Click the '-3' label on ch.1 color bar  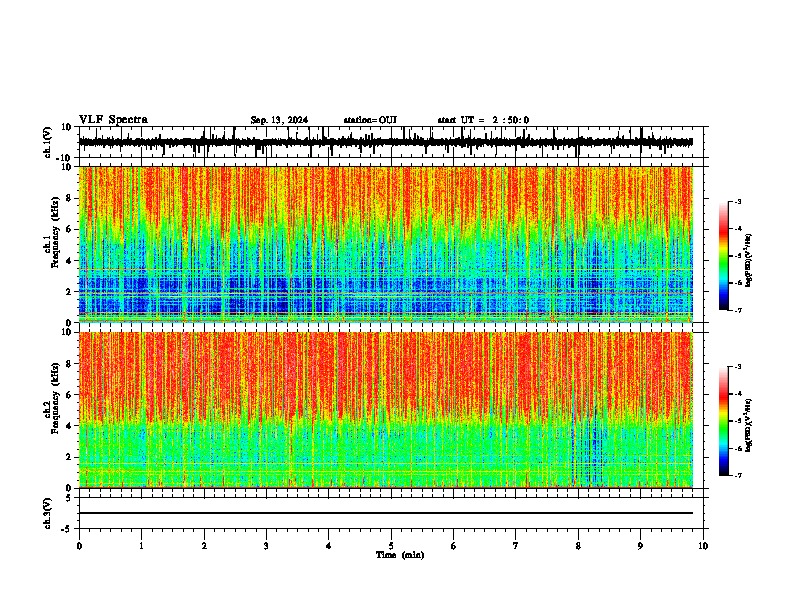pyautogui.click(x=737, y=202)
